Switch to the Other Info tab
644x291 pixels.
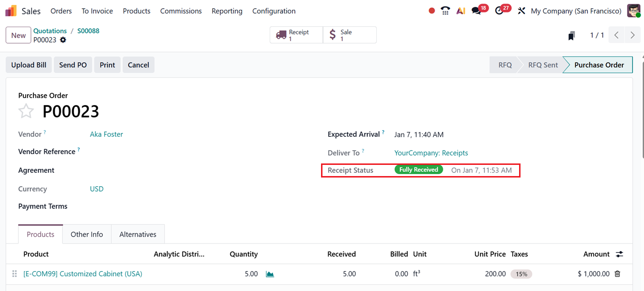point(87,234)
